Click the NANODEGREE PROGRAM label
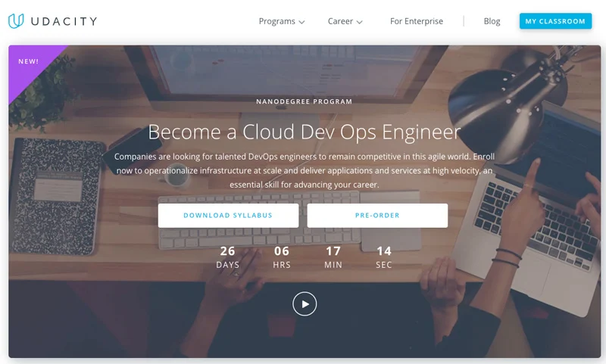The image size is (606, 364). 305,101
